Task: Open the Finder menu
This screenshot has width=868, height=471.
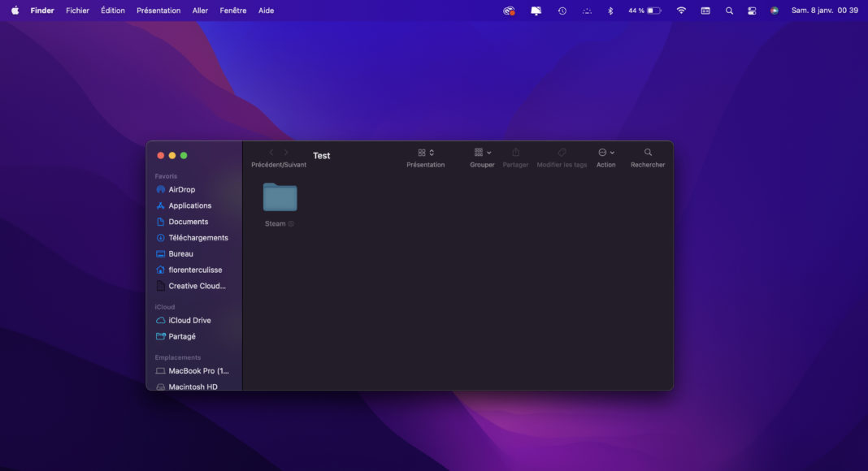Action: point(42,11)
